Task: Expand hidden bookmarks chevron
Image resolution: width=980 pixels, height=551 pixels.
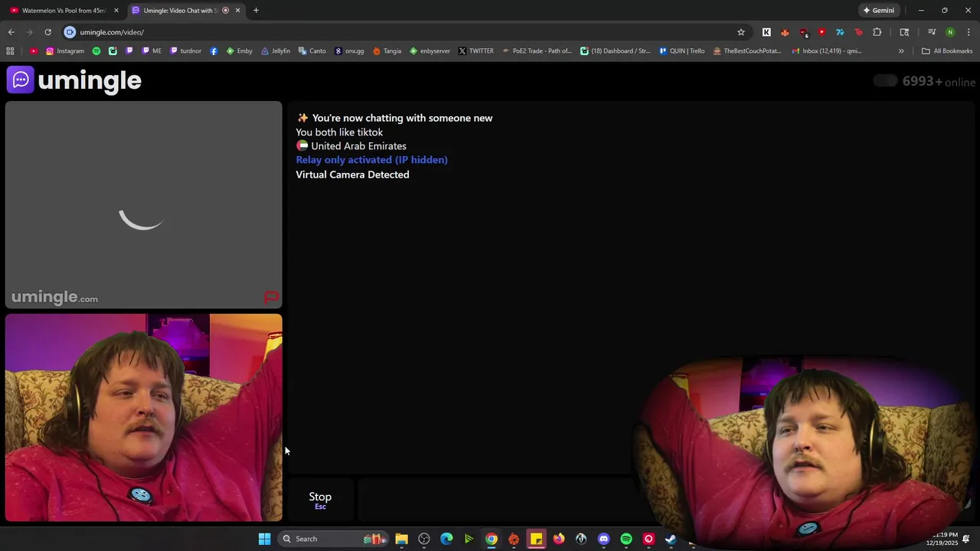Action: tap(901, 51)
